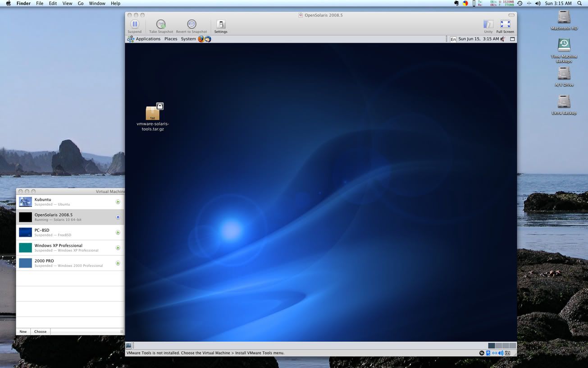Image resolution: width=588 pixels, height=368 pixels.
Task: Expand the Places menu
Action: tap(171, 39)
